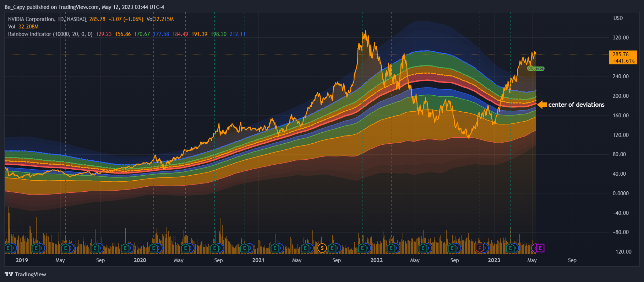Click the blue 177.58 indicator value
This screenshot has height=282, width=644.
[x=161, y=34]
